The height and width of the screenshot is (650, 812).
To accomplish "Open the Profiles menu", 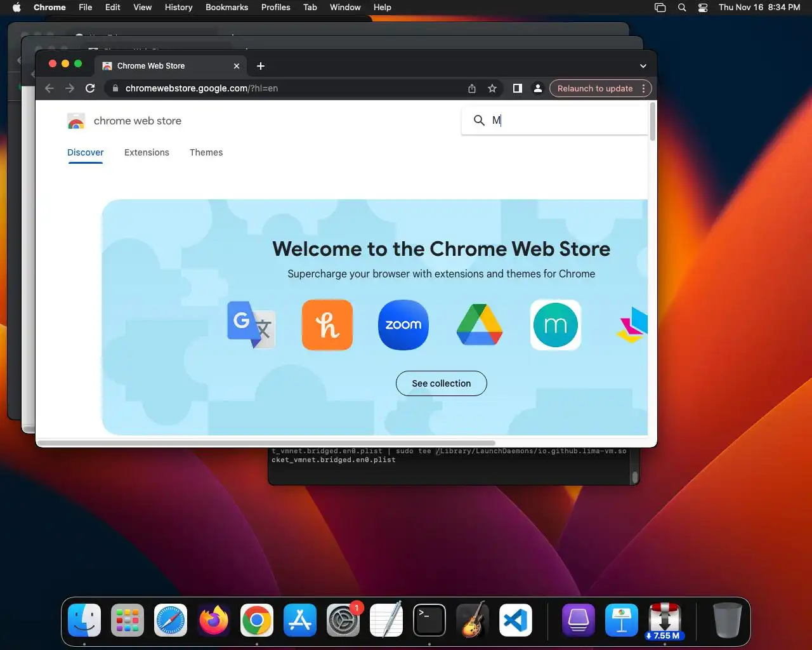I will tap(275, 7).
